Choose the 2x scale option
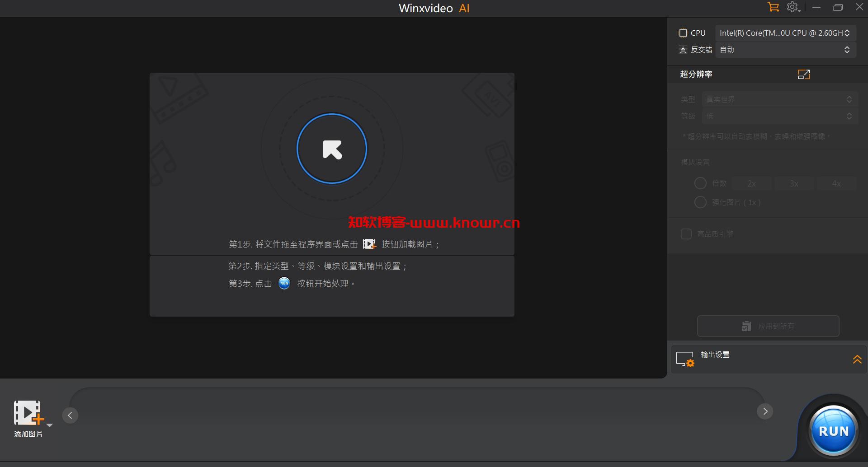Image resolution: width=868 pixels, height=467 pixels. click(751, 183)
